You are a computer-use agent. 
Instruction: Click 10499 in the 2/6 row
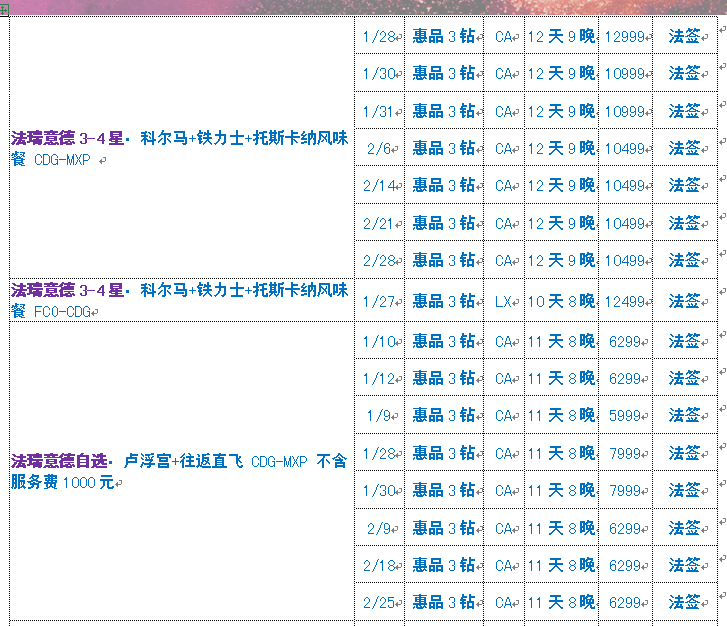pyautogui.click(x=626, y=148)
